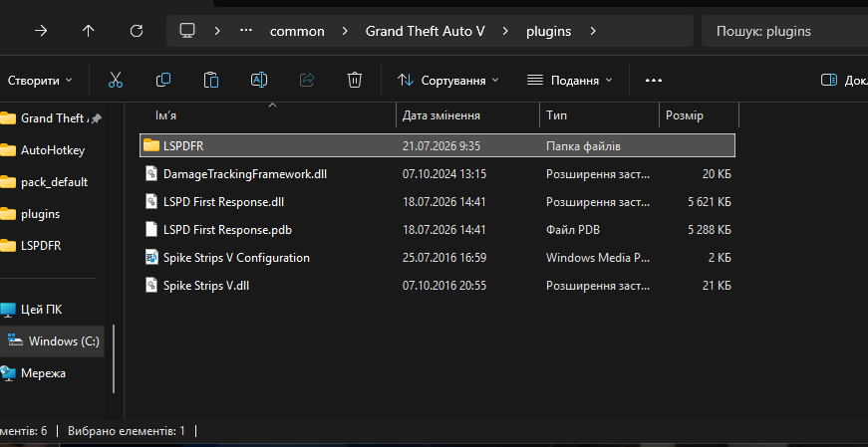
Task: Select the LSPDFR folder row
Action: [x=437, y=146]
